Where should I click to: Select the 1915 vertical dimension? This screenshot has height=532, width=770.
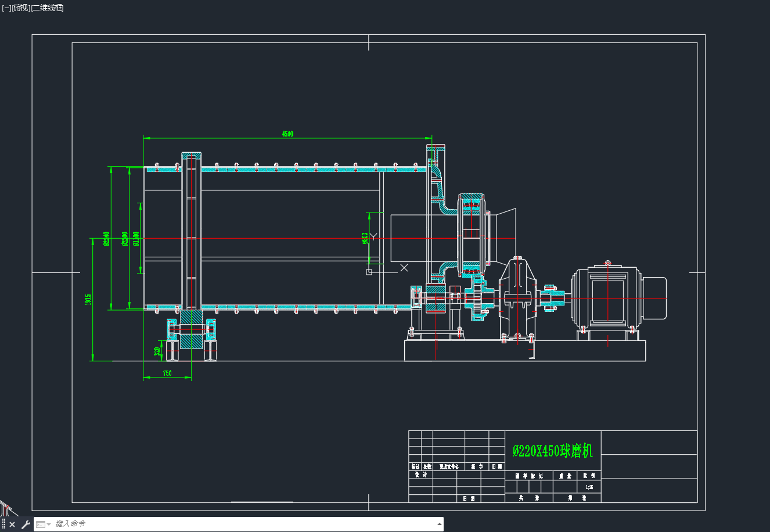(x=88, y=300)
